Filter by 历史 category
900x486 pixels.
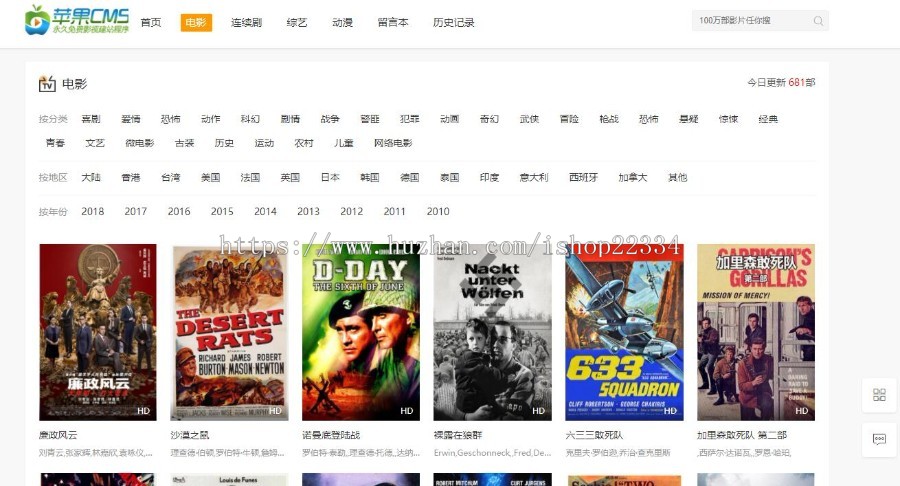(224, 143)
